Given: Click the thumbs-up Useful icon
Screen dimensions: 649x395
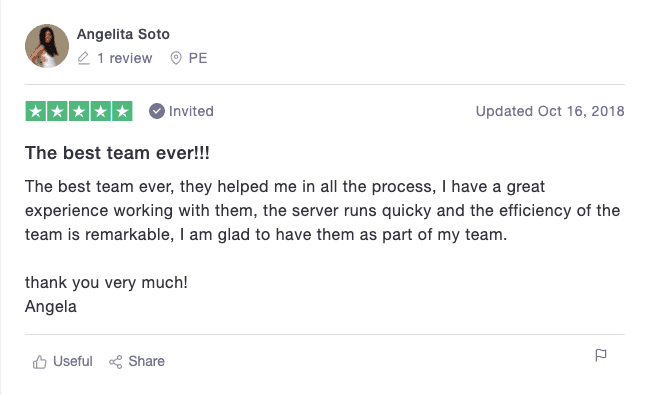Looking at the screenshot, I should (x=40, y=362).
